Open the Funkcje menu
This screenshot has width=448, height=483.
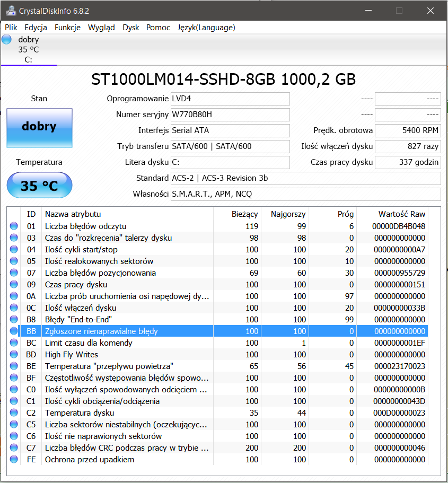[67, 28]
